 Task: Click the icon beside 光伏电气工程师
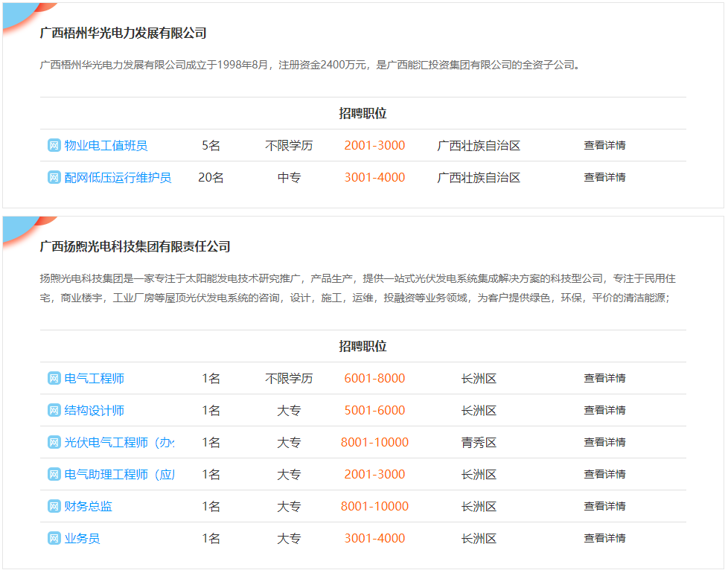pyautogui.click(x=54, y=443)
